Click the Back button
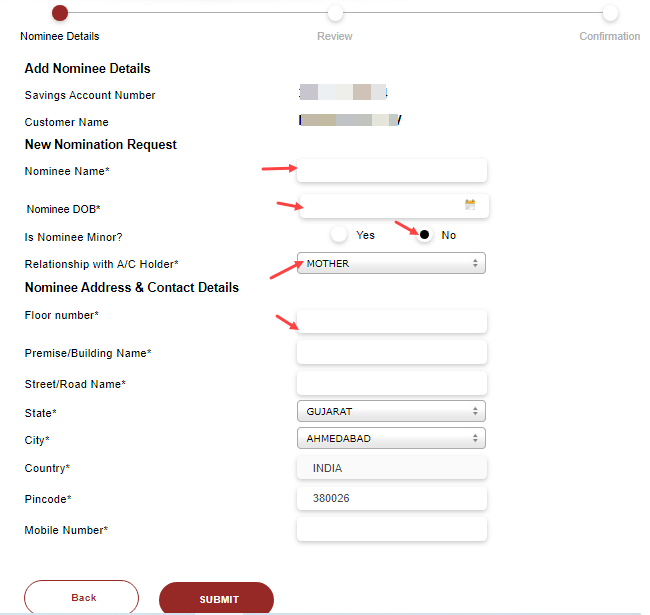The width and height of the screenshot is (650, 615). click(x=81, y=597)
